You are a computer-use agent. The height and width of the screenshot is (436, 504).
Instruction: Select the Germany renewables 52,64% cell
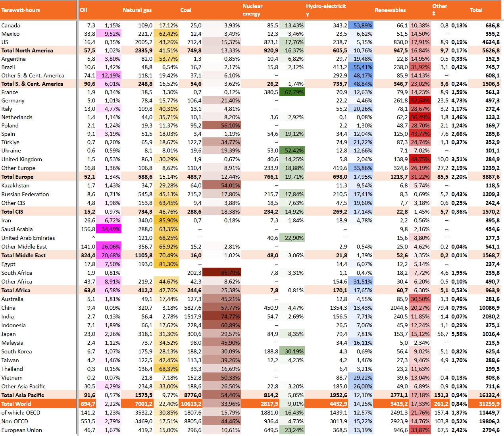coord(420,100)
